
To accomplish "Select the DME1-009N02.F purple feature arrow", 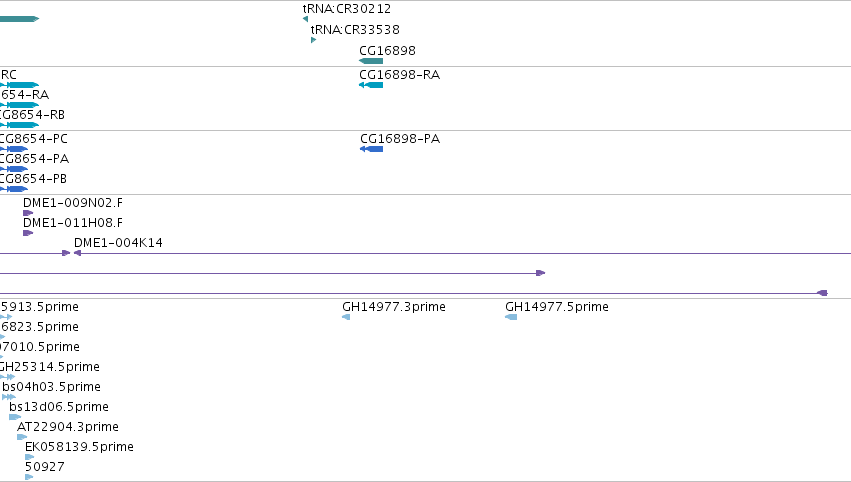I will pyautogui.click(x=28, y=213).
